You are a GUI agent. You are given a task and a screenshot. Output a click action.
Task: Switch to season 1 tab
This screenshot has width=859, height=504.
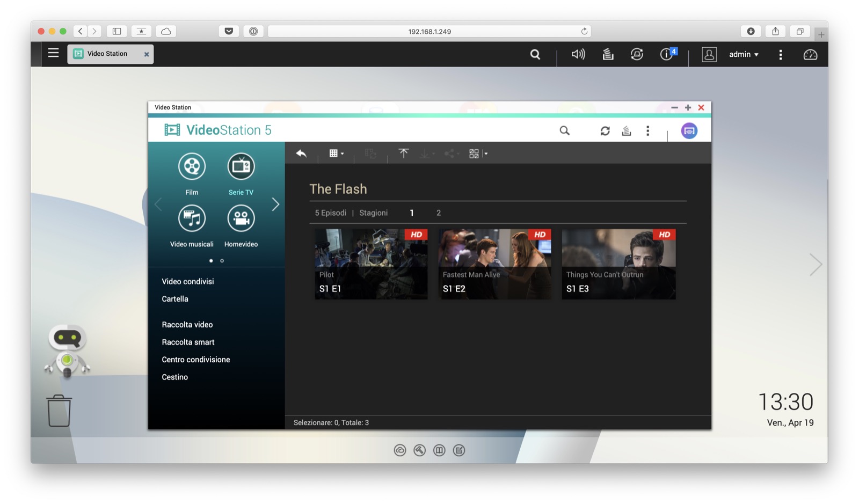click(x=412, y=213)
